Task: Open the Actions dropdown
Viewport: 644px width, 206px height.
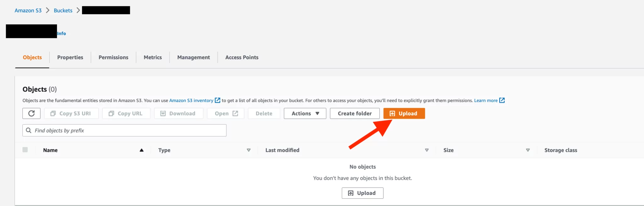Action: pos(304,113)
